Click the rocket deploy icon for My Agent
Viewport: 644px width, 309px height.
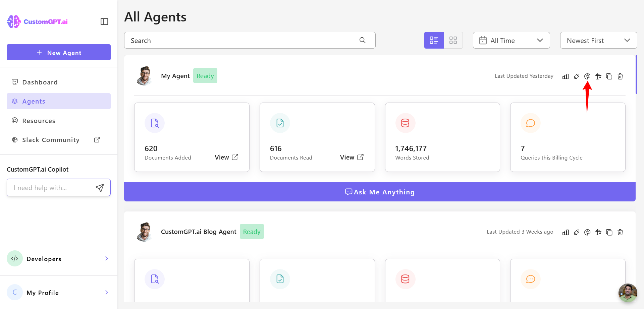pyautogui.click(x=577, y=76)
